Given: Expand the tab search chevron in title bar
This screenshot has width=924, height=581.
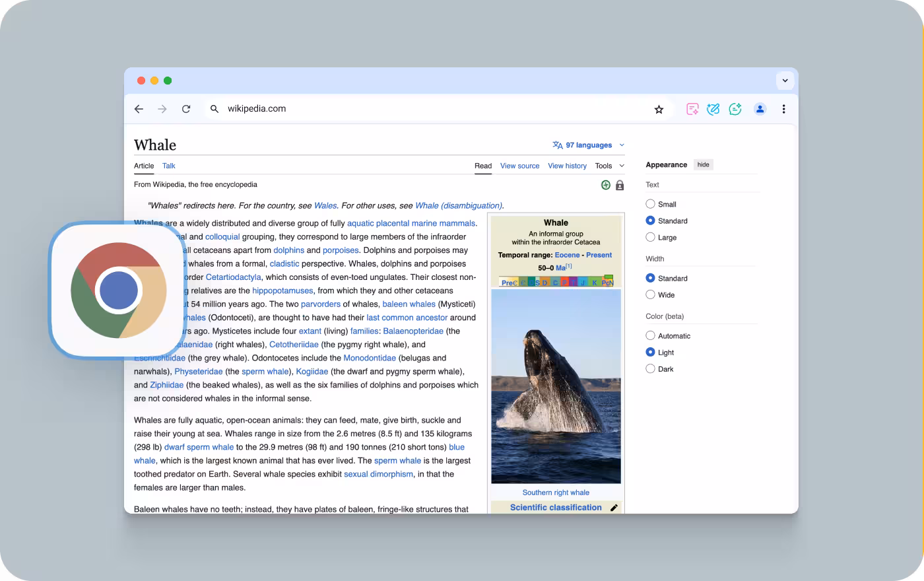Looking at the screenshot, I should click(785, 81).
